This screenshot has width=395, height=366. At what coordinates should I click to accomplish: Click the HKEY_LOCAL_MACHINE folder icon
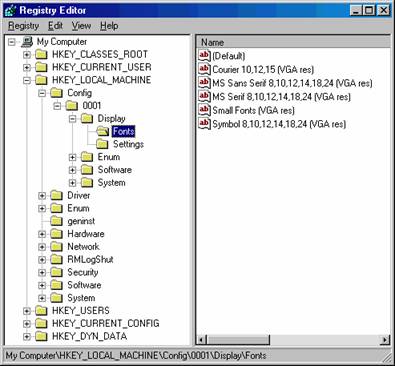pyautogui.click(x=41, y=80)
